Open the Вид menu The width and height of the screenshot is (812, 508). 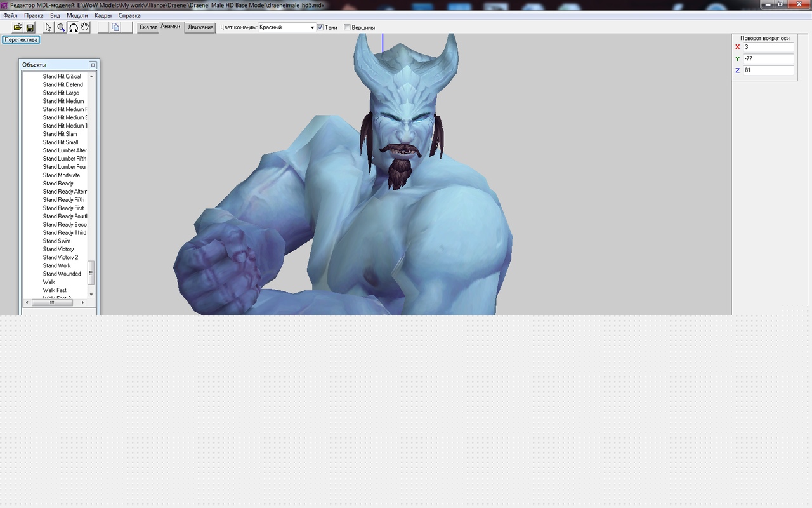55,15
